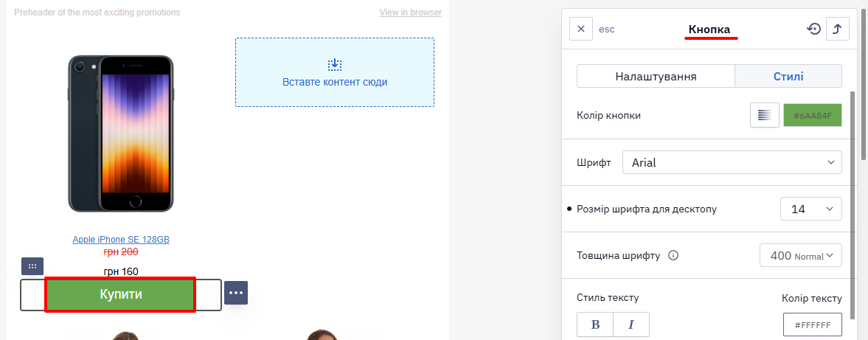Open the Apple iPhone SE 128GB link
The height and width of the screenshot is (340, 868).
coord(121,240)
